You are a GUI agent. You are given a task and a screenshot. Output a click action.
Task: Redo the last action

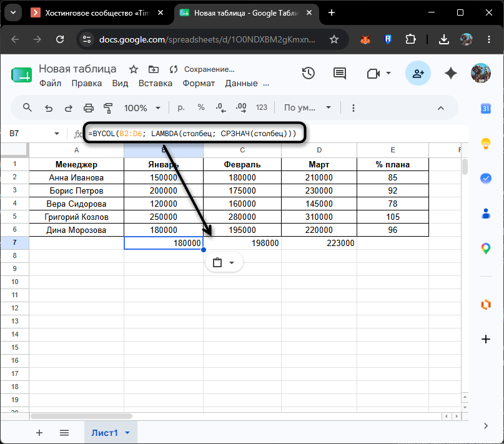(69, 108)
